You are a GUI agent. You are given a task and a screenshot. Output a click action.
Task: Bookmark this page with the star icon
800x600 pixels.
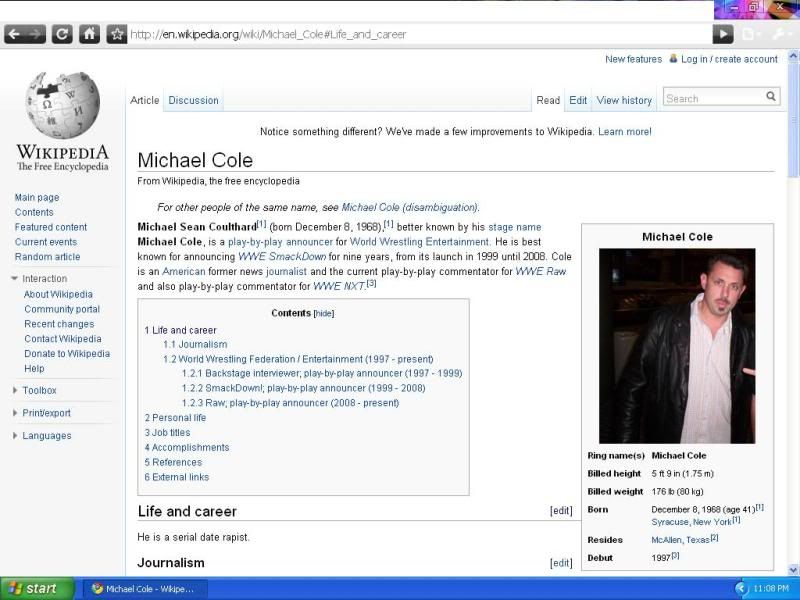pyautogui.click(x=117, y=34)
